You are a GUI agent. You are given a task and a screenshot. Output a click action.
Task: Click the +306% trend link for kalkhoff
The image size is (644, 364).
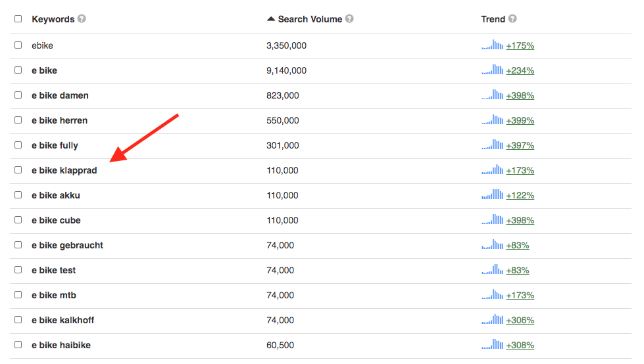click(520, 321)
